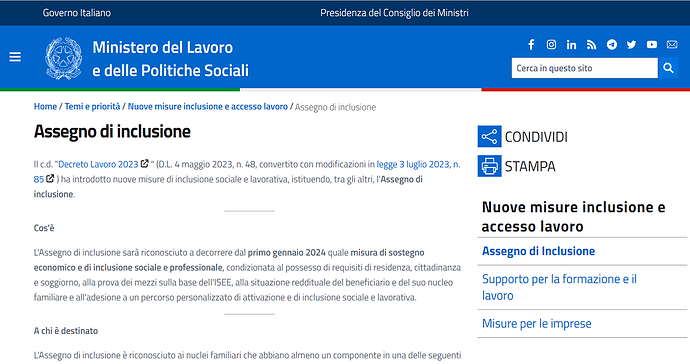Open 'Temi e priorità' breadcrumb link
Screen dimensions: 690x364
[x=92, y=107]
